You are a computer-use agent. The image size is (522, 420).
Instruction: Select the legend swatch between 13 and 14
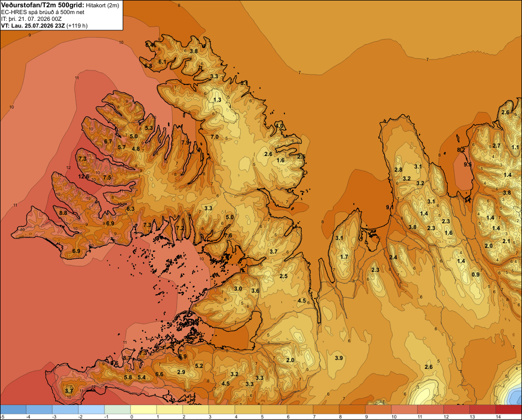pyautogui.click(x=483, y=410)
